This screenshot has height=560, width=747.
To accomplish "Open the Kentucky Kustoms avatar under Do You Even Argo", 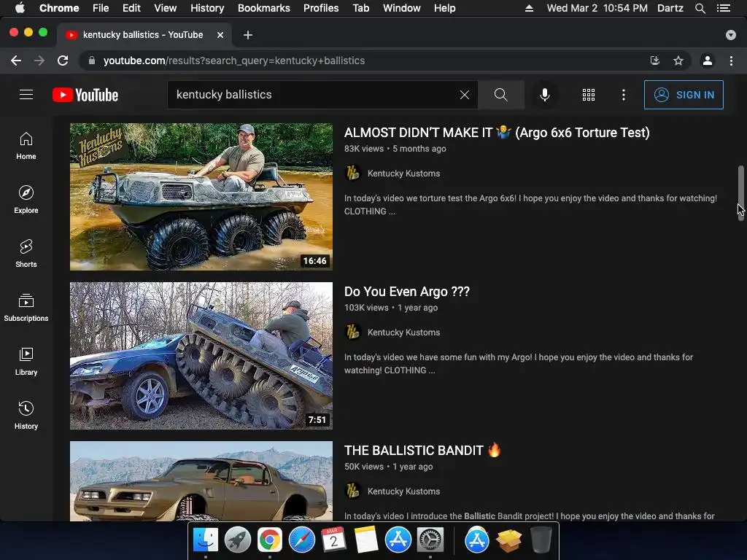I will pos(352,332).
